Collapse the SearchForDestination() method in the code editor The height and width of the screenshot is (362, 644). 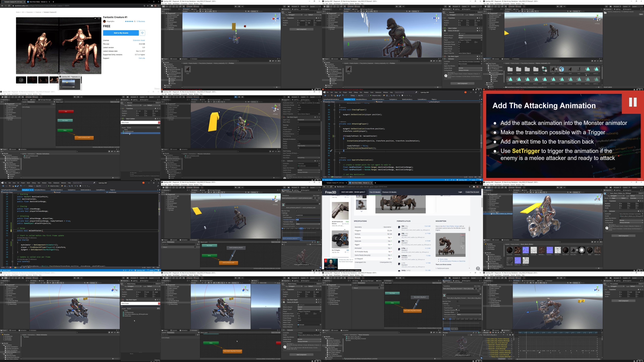coord(334,160)
